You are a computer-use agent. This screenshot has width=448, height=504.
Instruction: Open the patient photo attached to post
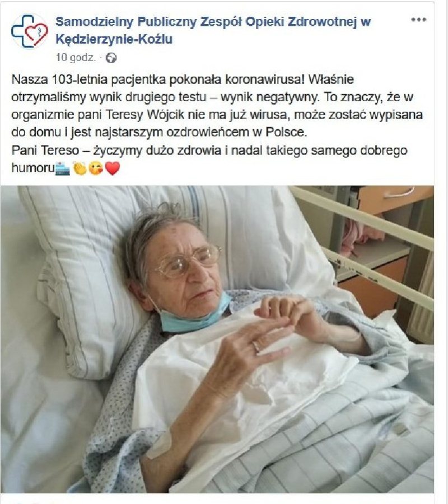pyautogui.click(x=217, y=339)
